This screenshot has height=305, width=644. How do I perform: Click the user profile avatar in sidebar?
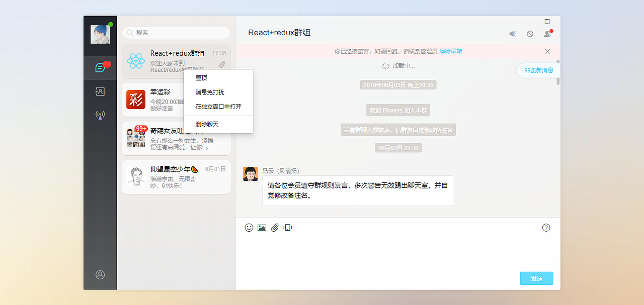click(100, 35)
